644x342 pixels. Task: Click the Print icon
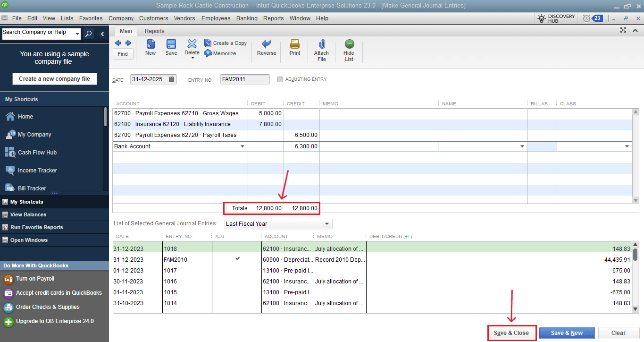pos(295,44)
